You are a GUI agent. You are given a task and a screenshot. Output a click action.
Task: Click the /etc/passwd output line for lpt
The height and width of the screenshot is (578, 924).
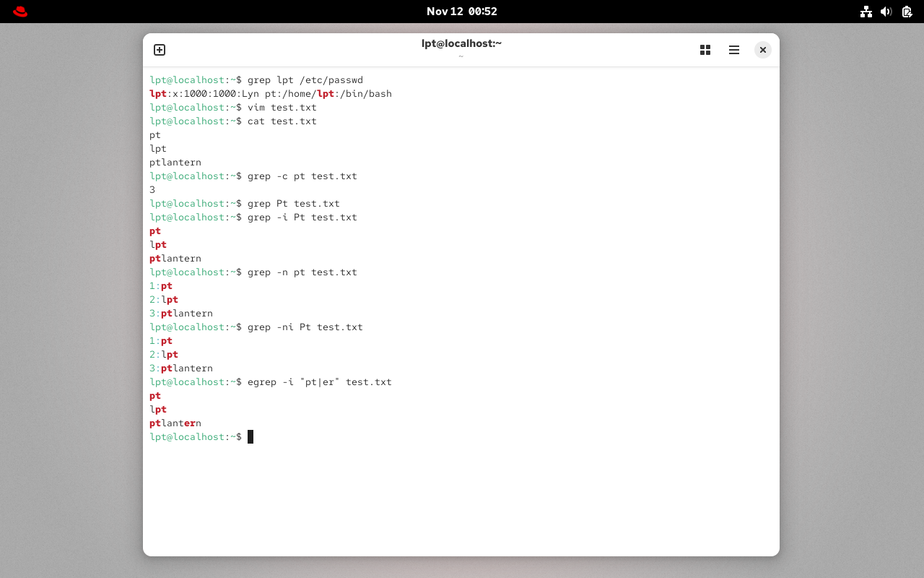pos(271,94)
